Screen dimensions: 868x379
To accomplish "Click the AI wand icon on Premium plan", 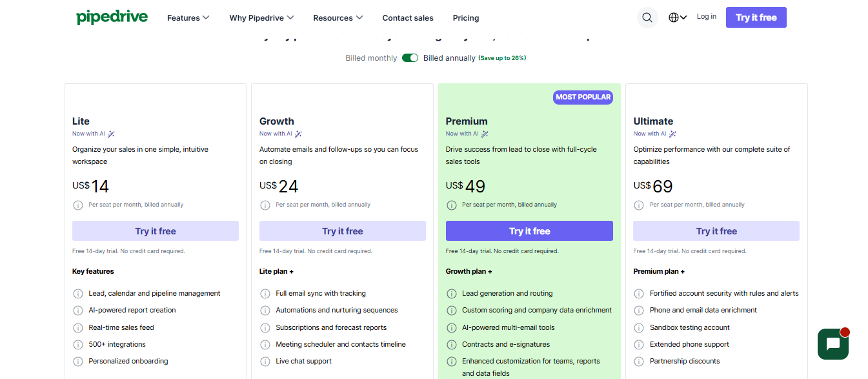I will (x=486, y=134).
